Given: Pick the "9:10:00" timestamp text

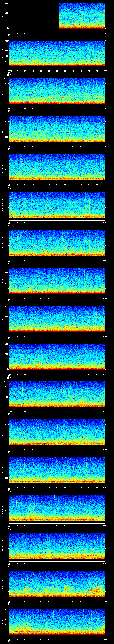Looking at the screenshot, I should (x=9, y=260).
